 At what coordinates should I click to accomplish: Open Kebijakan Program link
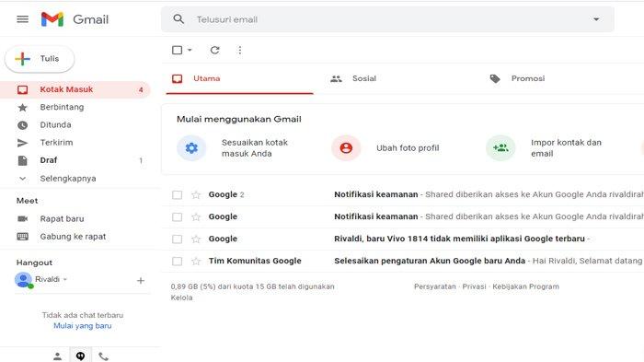525,286
